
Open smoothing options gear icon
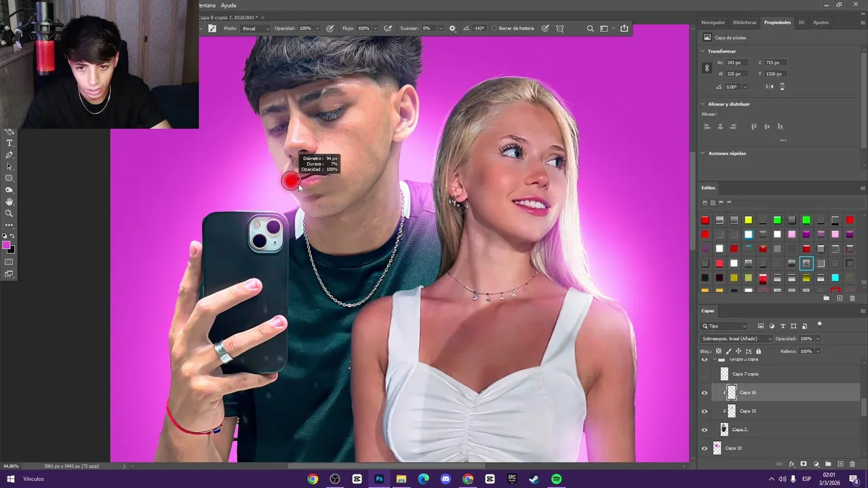pos(452,28)
